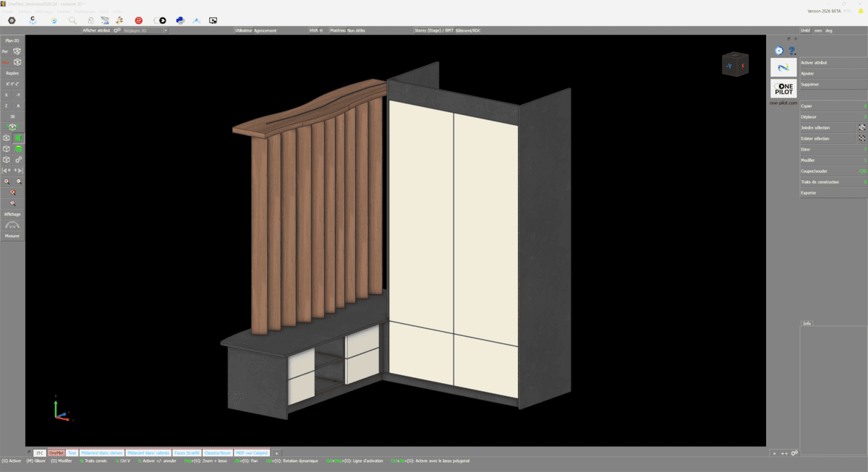Click the screen recording play icon
The image size is (868, 472).
point(213,20)
